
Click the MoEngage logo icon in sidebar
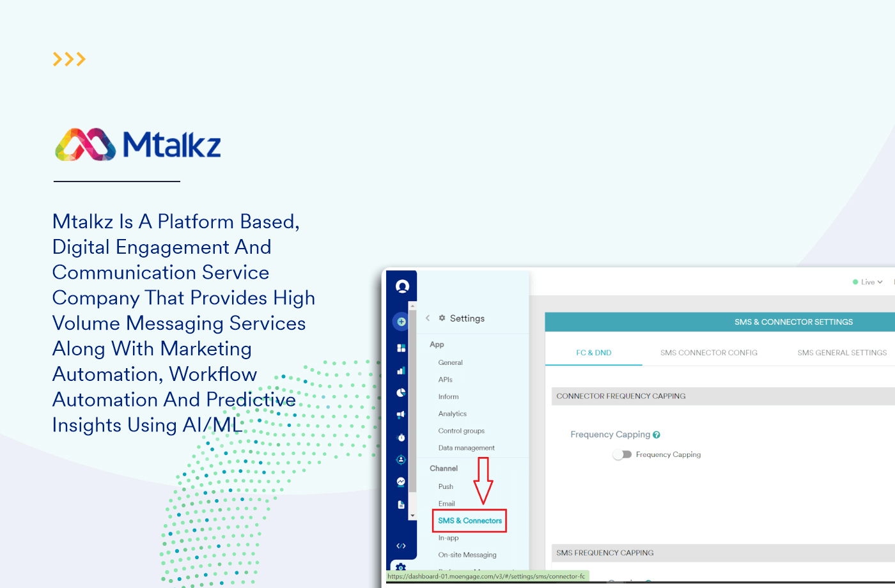tap(402, 286)
